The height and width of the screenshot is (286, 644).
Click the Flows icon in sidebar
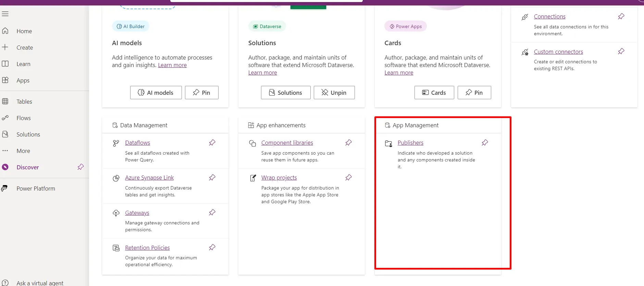5,118
